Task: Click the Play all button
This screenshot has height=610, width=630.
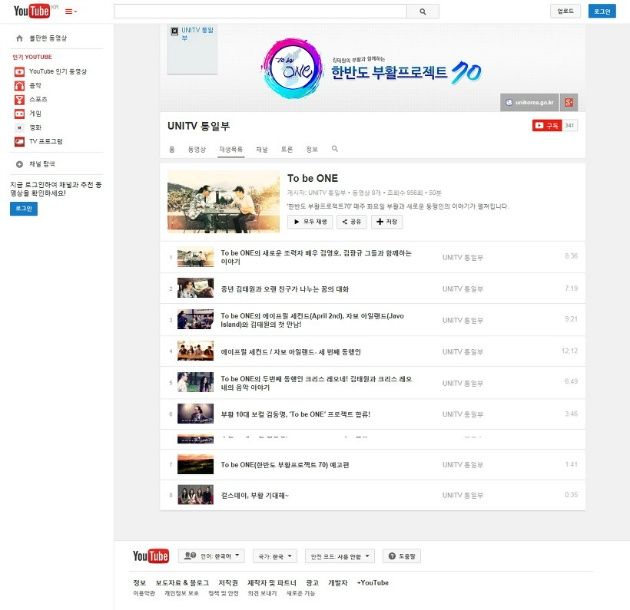Action: tap(310, 222)
